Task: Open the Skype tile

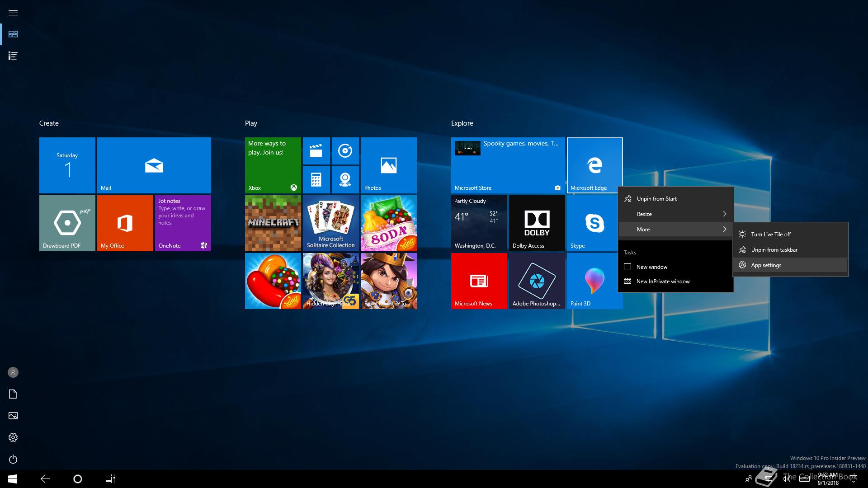Action: tap(592, 223)
